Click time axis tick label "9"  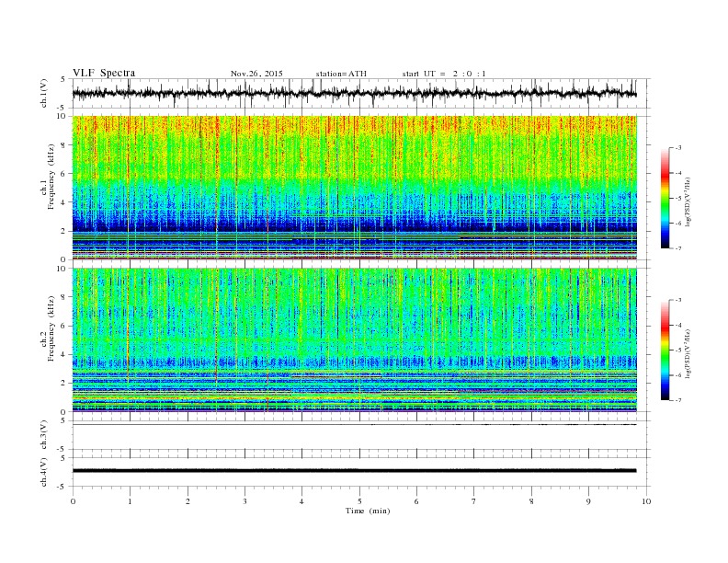588,501
